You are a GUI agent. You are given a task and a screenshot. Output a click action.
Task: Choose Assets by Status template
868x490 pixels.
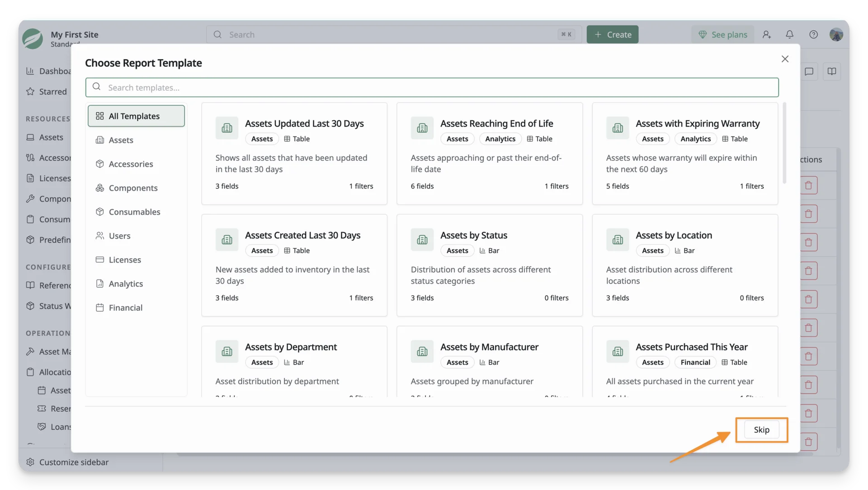(490, 265)
